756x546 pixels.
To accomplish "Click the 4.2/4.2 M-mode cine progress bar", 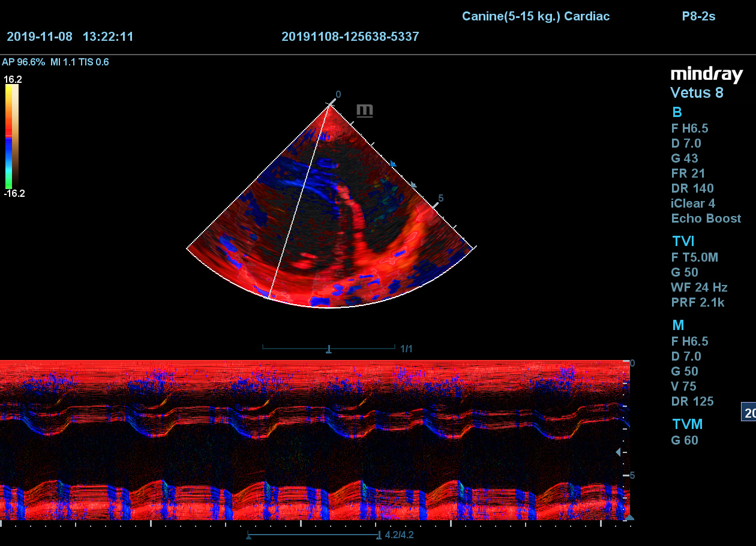I will pos(313,535).
